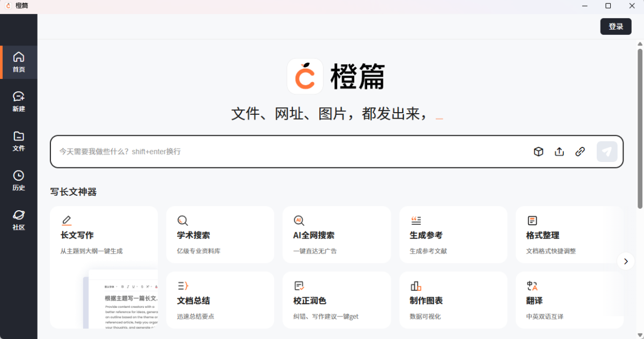Open the AI全网搜索 web search card
644x339 pixels.
point(336,234)
